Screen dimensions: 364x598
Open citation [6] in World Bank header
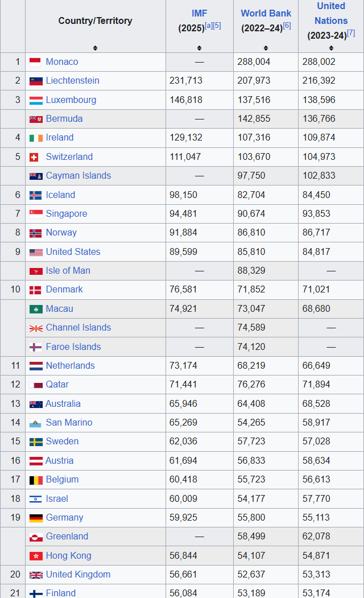coord(287,26)
